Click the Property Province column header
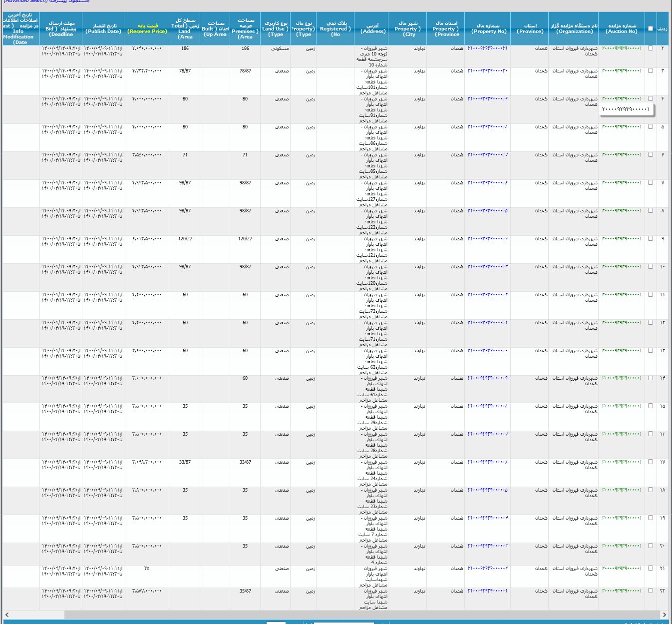 (446, 28)
